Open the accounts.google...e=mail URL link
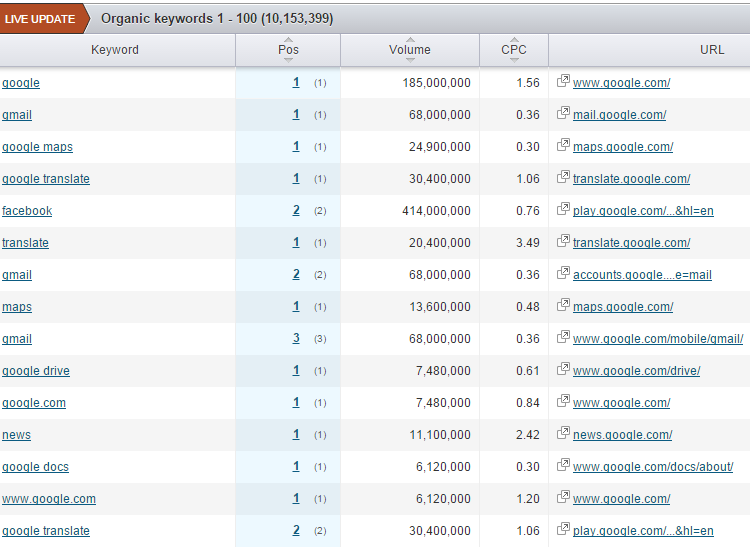The image size is (750, 547). (x=642, y=275)
